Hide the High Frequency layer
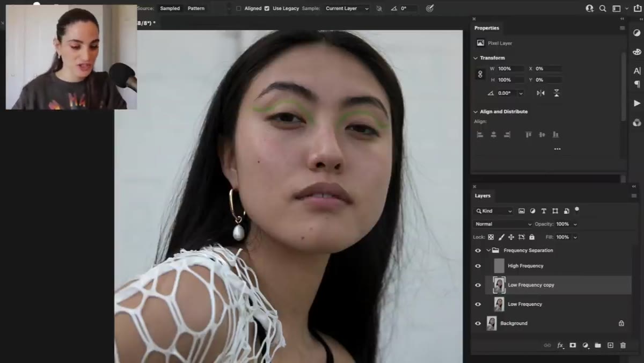Viewport: 644px width, 363px height. coord(478,266)
